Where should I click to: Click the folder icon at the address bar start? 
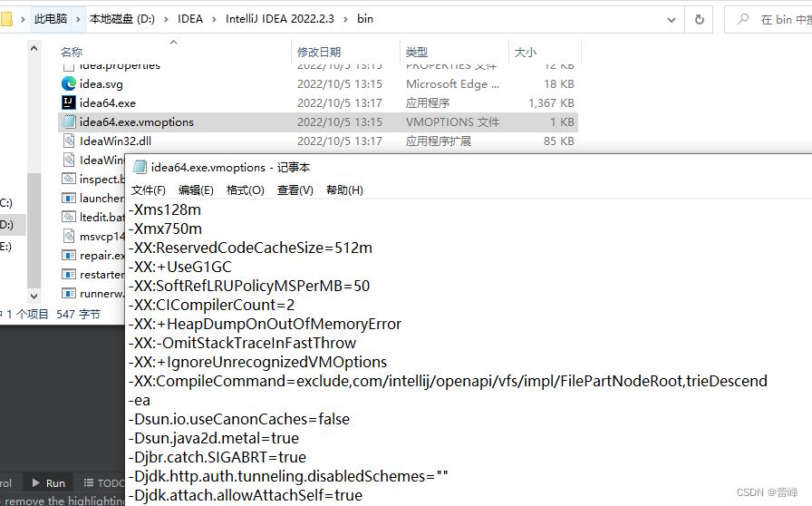coord(6,19)
